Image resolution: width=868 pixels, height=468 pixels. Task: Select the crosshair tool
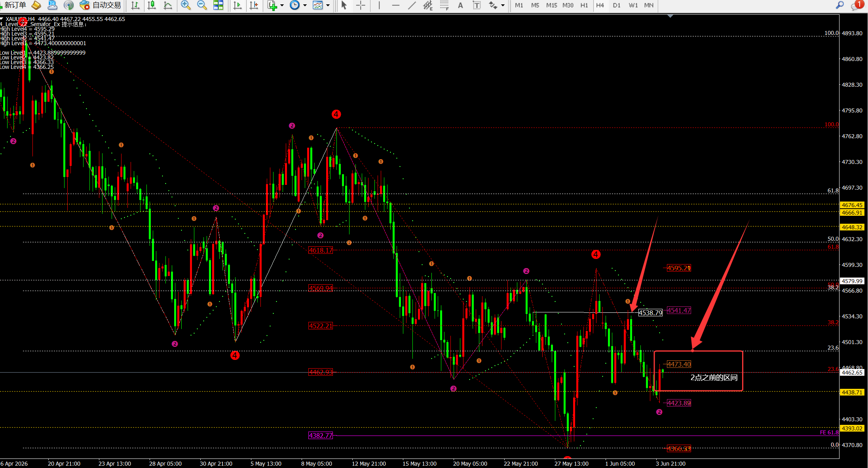361,5
